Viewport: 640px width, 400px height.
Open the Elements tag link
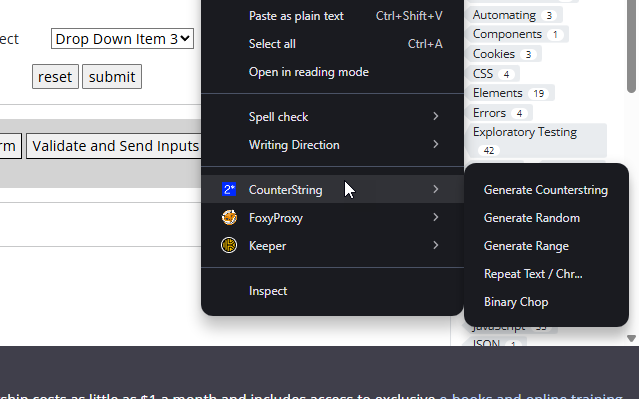(x=510, y=93)
